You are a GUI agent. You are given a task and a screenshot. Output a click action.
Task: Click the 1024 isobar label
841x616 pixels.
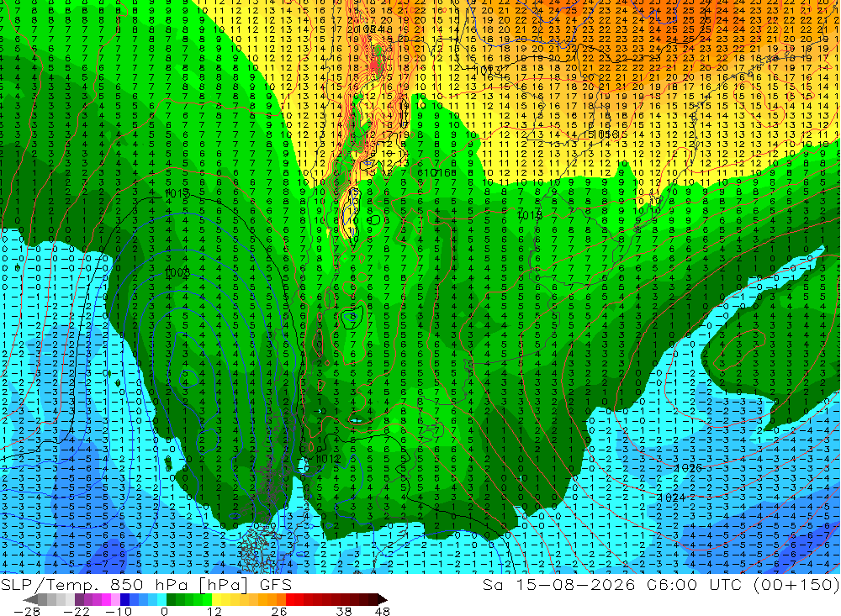671,498
